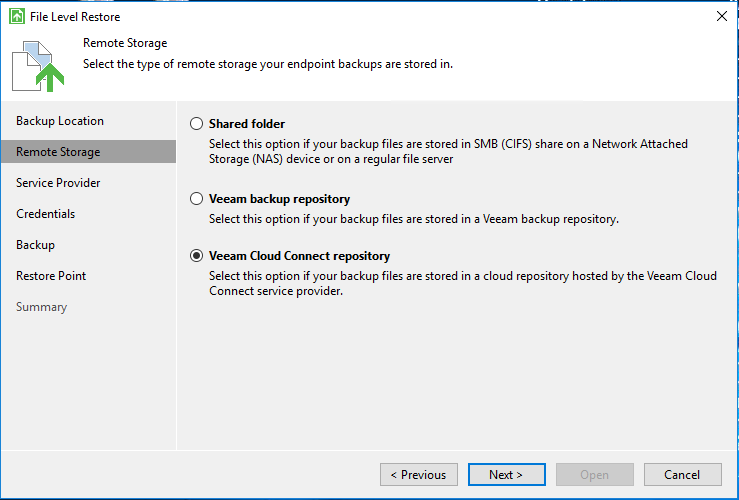Click the Veeam app icon in title bar

tap(17, 16)
